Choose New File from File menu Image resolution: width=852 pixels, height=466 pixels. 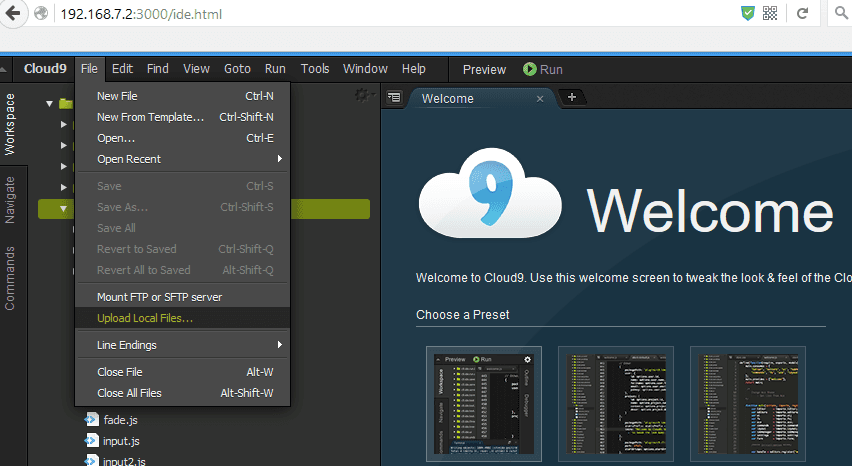pos(183,96)
